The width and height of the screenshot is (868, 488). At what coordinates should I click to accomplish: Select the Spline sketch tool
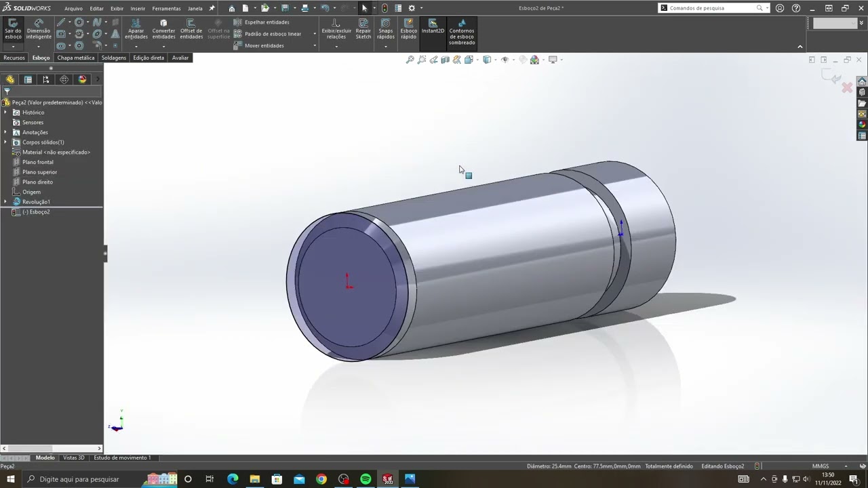coord(97,22)
